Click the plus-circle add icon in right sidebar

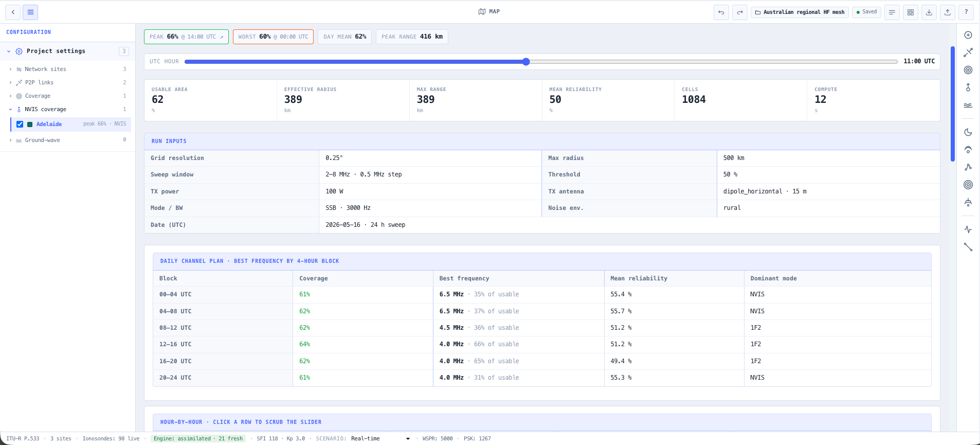(968, 35)
